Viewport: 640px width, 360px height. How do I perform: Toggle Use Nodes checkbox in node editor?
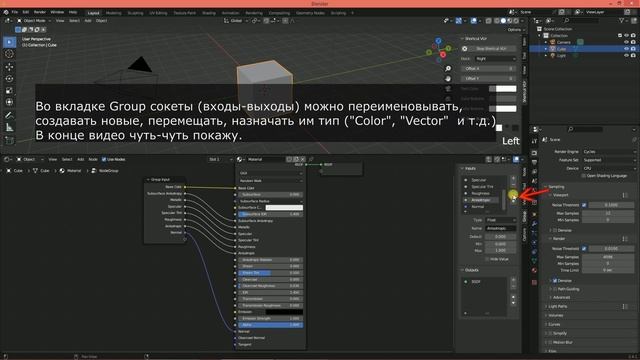point(104,160)
